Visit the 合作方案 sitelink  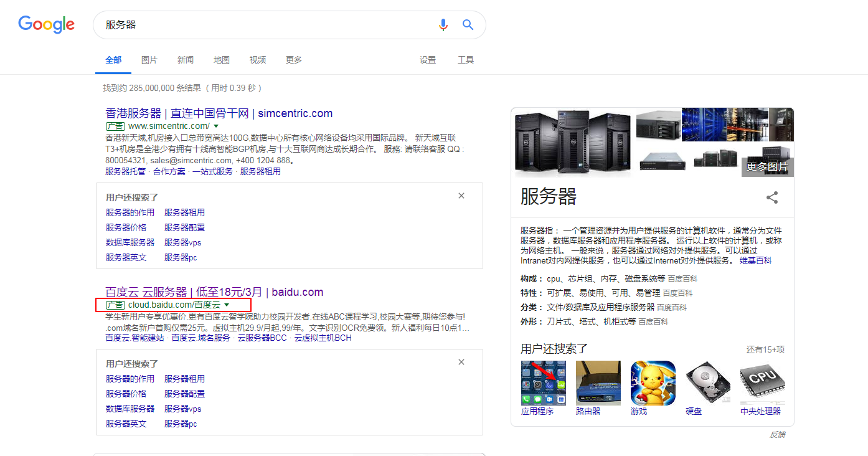coord(169,171)
